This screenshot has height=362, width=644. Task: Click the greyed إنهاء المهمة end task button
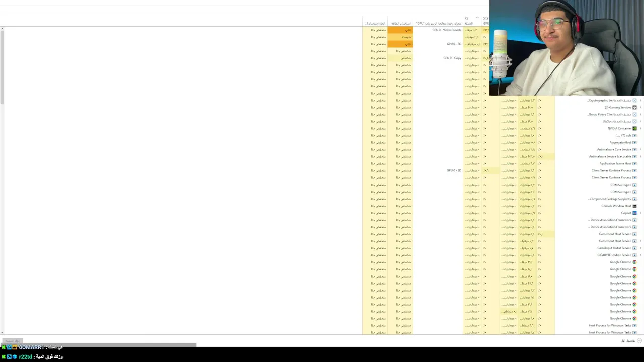[12, 341]
